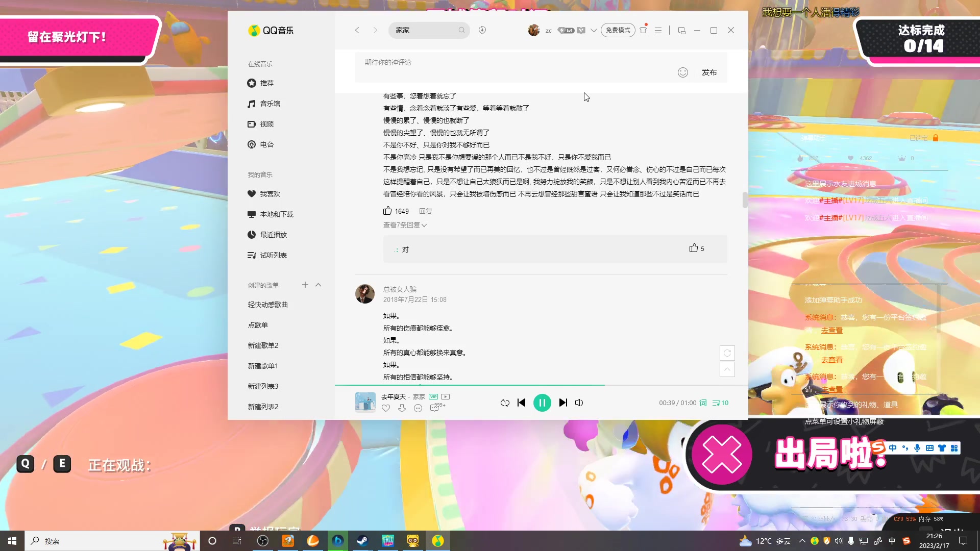This screenshot has width=980, height=551.
Task: Click the green VIP diamond badge beside the username
Action: point(581,31)
